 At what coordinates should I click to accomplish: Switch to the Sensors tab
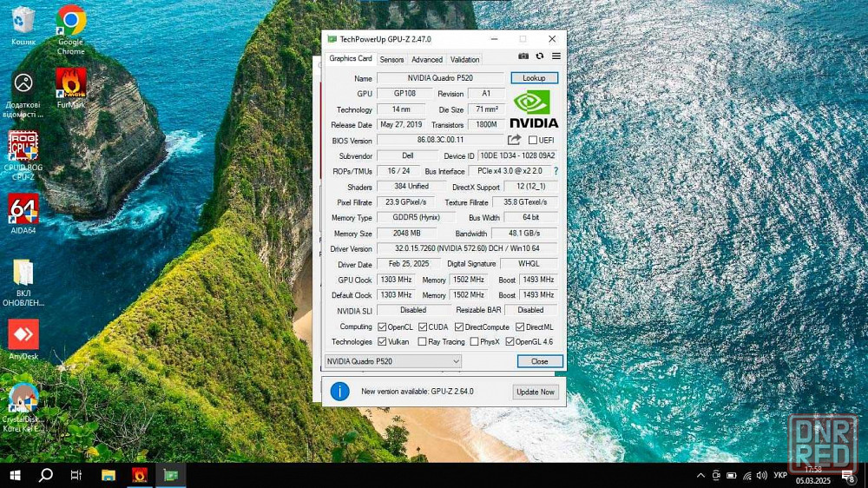pyautogui.click(x=391, y=59)
